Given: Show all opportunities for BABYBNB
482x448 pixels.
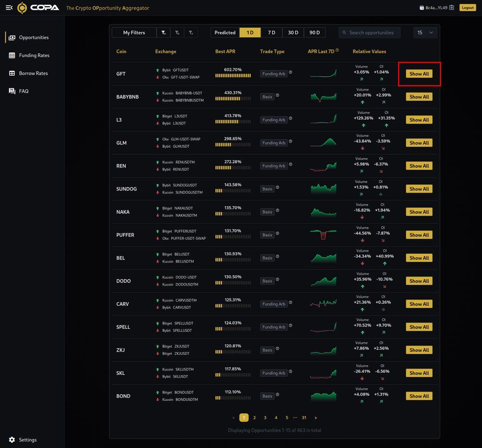Looking at the screenshot, I should [x=419, y=97].
